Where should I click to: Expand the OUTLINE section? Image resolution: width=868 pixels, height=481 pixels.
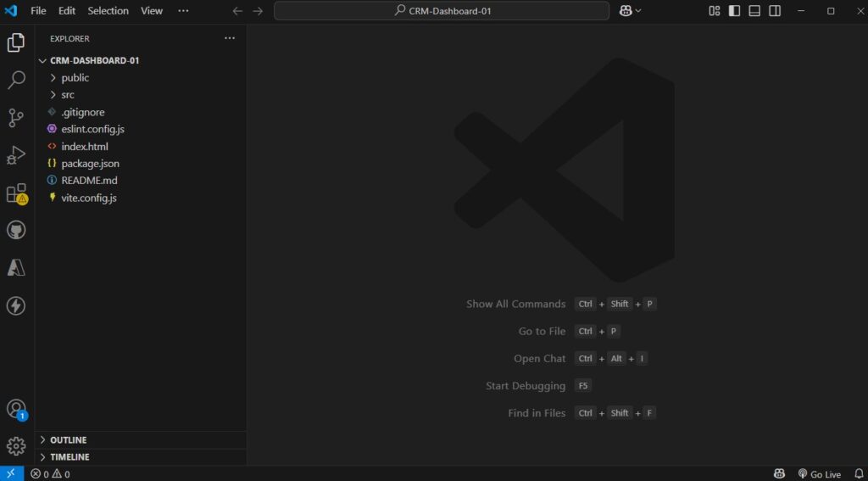point(68,440)
